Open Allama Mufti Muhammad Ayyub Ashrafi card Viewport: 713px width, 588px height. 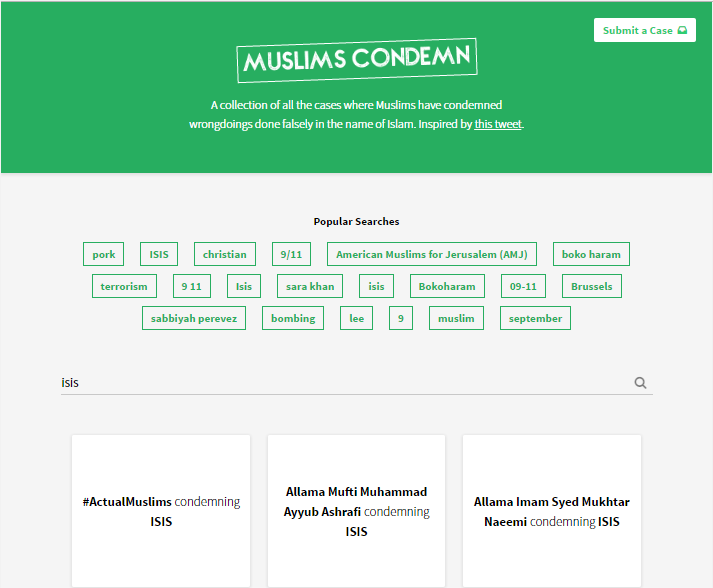(x=356, y=511)
